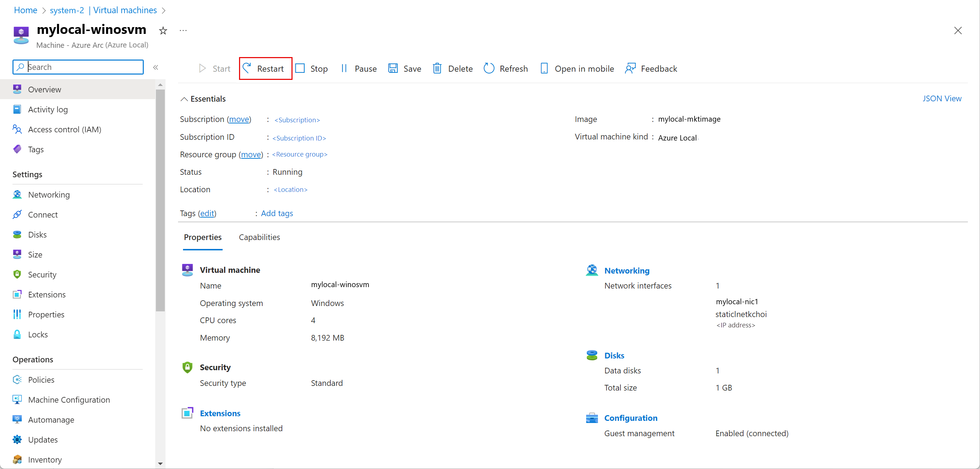980x469 pixels.
Task: Go to Virtual machines breadcrumb link
Action: [x=125, y=10]
